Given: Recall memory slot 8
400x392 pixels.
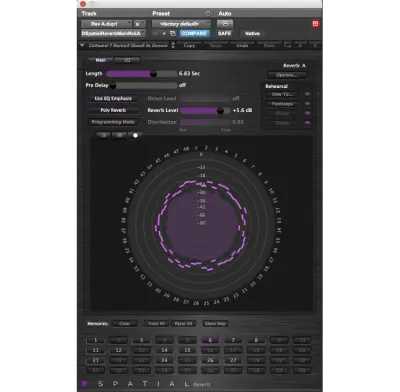Looking at the screenshot, I should pyautogui.click(x=256, y=340).
